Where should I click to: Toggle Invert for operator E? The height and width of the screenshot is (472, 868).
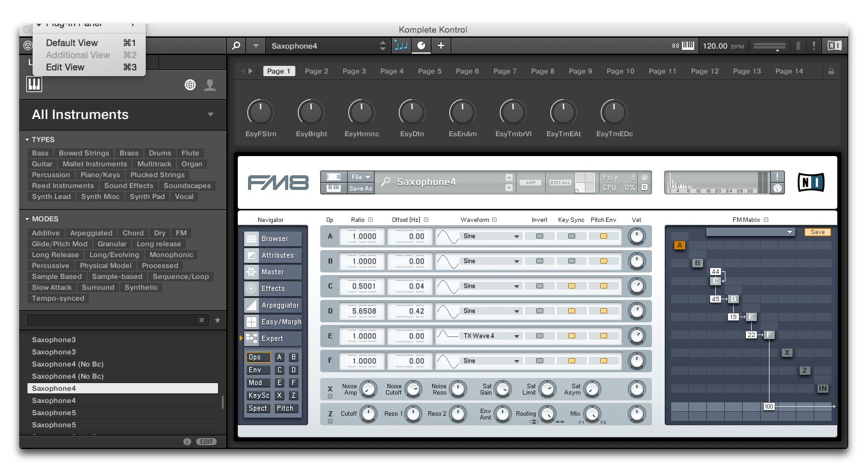click(540, 336)
